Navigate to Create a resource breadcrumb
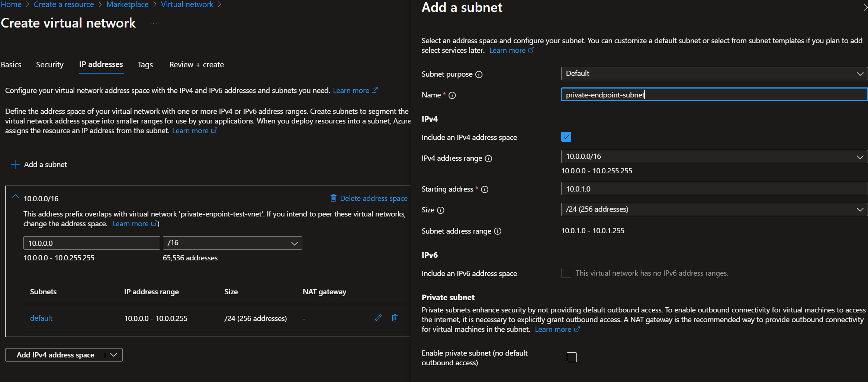Image resolution: width=868 pixels, height=382 pixels. tap(64, 4)
